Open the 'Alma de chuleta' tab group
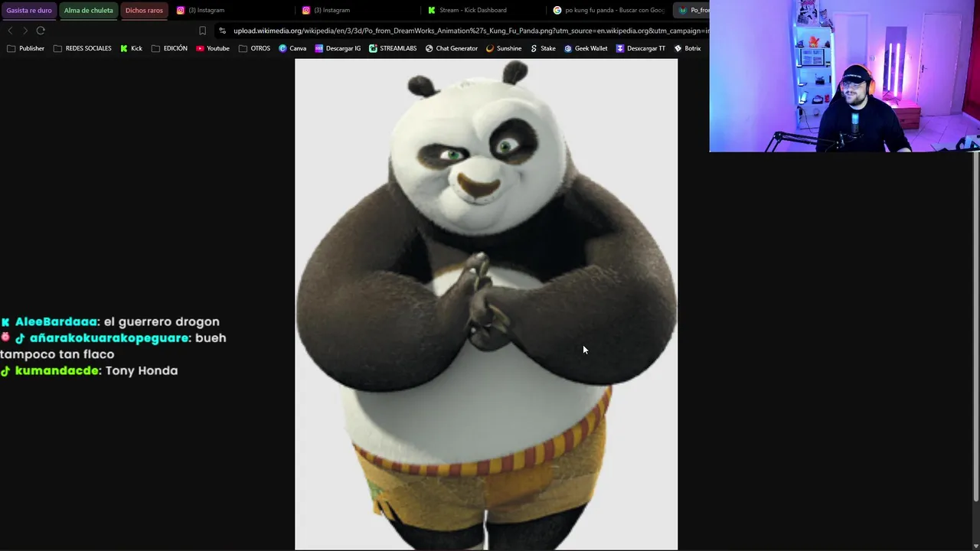This screenshot has width=980, height=551. pyautogui.click(x=89, y=10)
